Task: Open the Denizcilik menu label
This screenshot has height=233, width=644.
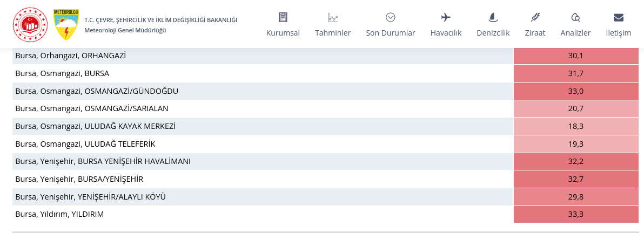Action: (x=493, y=33)
